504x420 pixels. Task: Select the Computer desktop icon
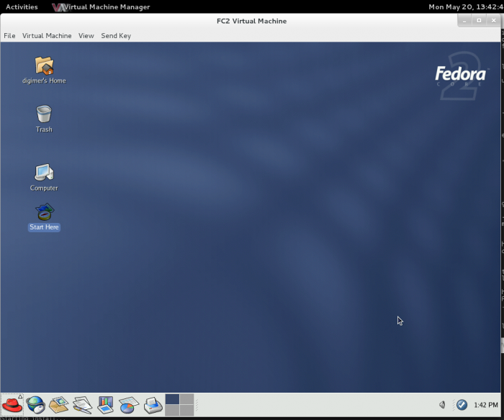tap(44, 173)
